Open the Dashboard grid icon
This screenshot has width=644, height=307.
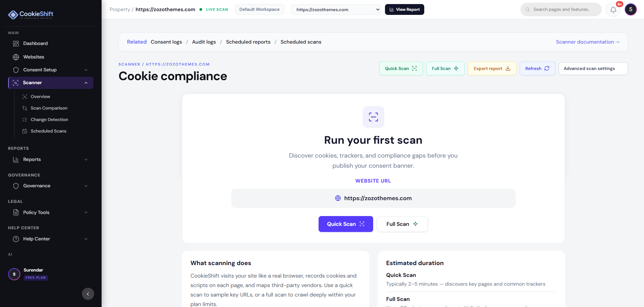click(x=16, y=44)
